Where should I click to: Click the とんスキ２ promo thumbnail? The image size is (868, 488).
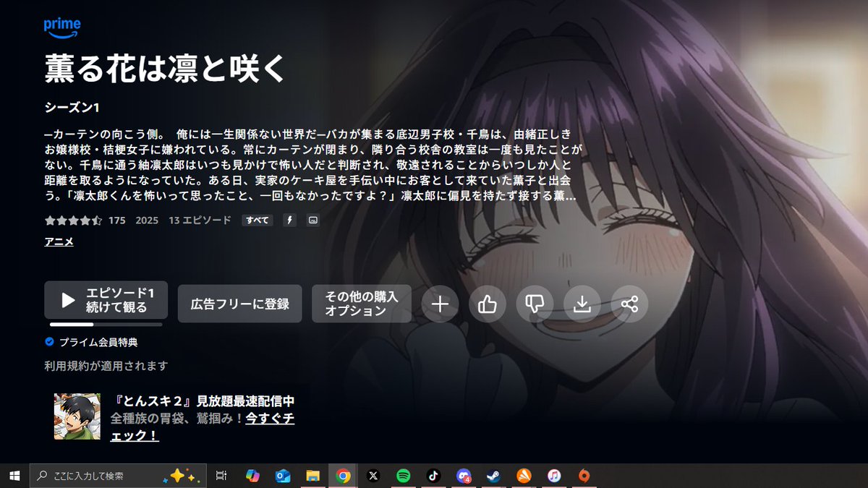77,416
